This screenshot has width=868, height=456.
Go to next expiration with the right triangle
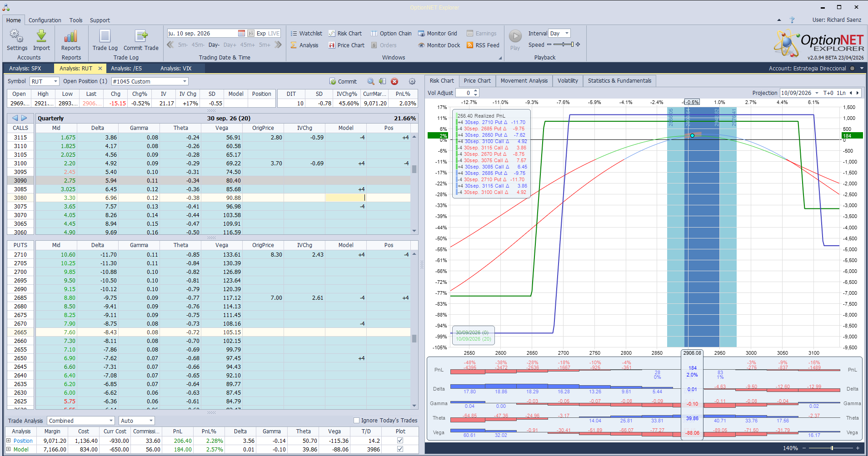pyautogui.click(x=24, y=118)
